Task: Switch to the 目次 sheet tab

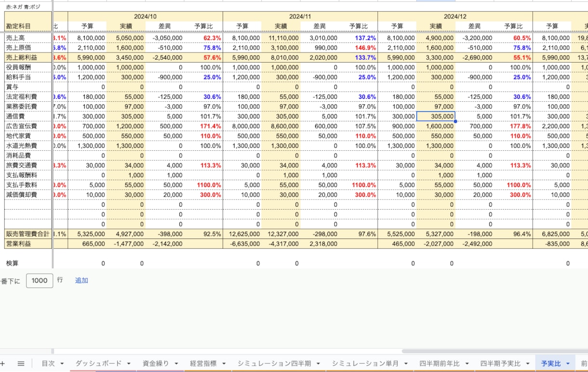Action: [48, 364]
